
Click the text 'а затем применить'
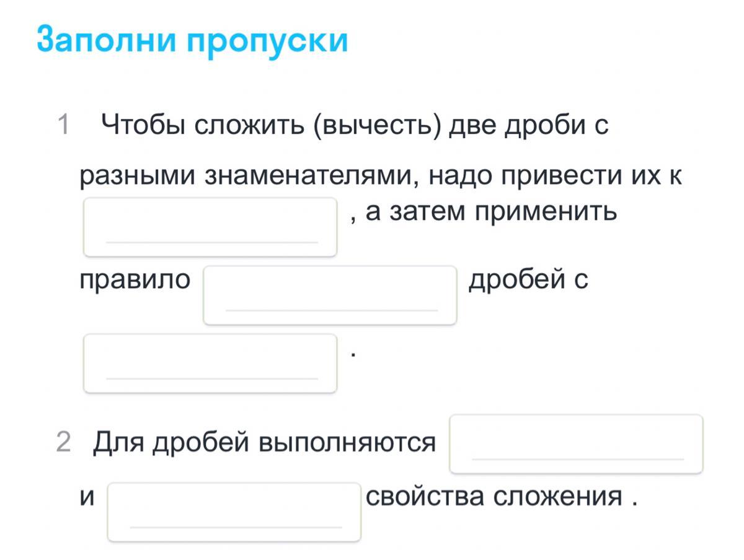pyautogui.click(x=492, y=212)
